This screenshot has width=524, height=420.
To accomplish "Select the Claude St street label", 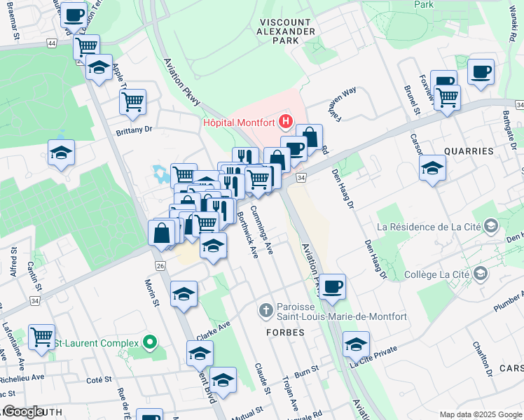I will click(262, 379).
